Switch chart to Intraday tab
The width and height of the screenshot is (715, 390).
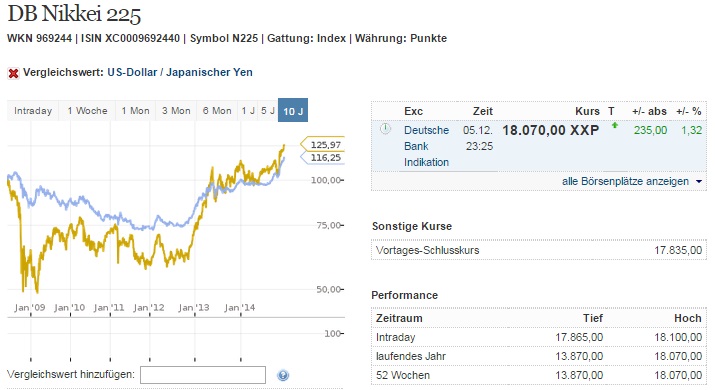[x=33, y=111]
